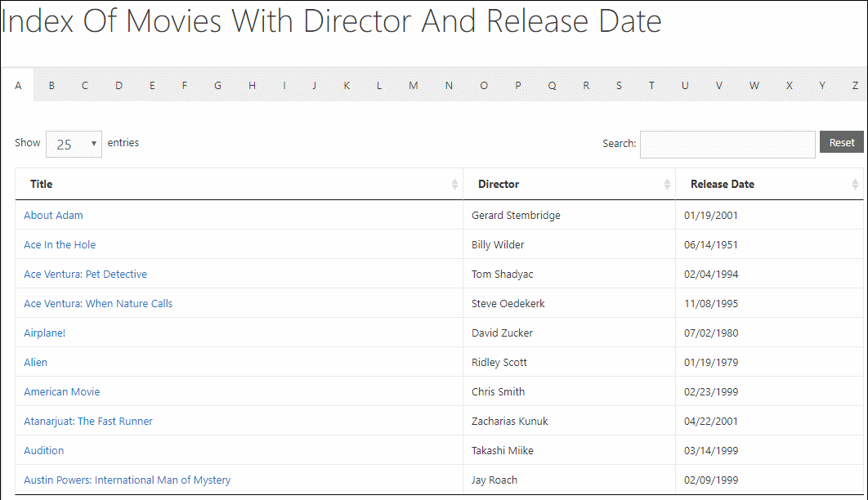Viewport: 868px width, 500px height.
Task: Open the Audition movie link
Action: 43,450
